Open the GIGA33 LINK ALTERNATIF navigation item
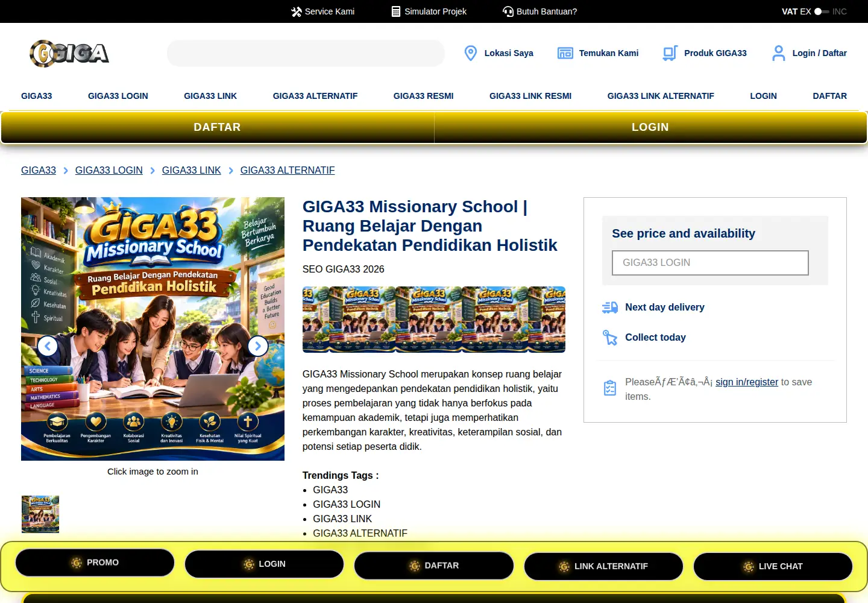This screenshot has height=603, width=868. 661,96
